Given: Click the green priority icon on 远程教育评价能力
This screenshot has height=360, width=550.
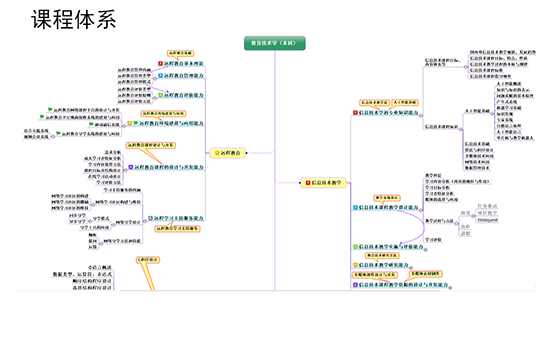Looking at the screenshot, I should click(160, 95).
